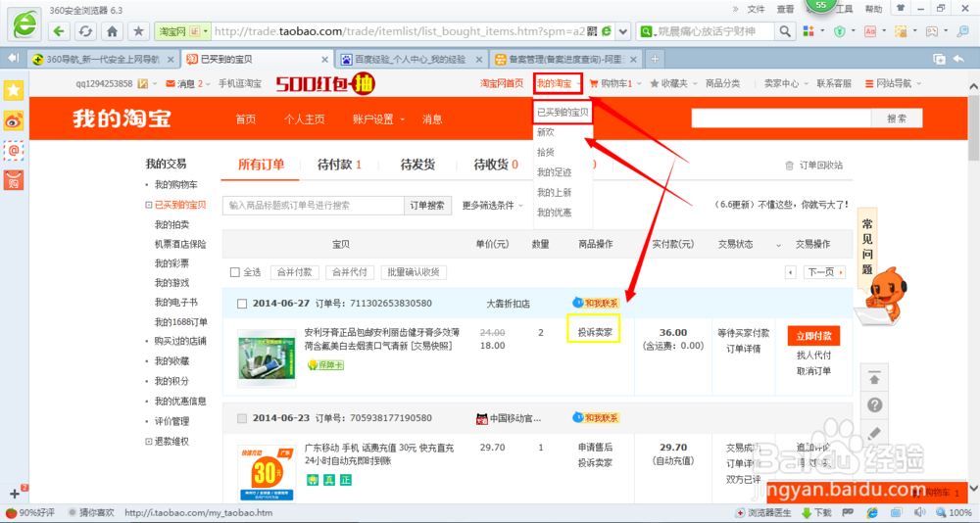980x523 pixels.
Task: Click the magnifier search button in search bar
Action: point(784,30)
